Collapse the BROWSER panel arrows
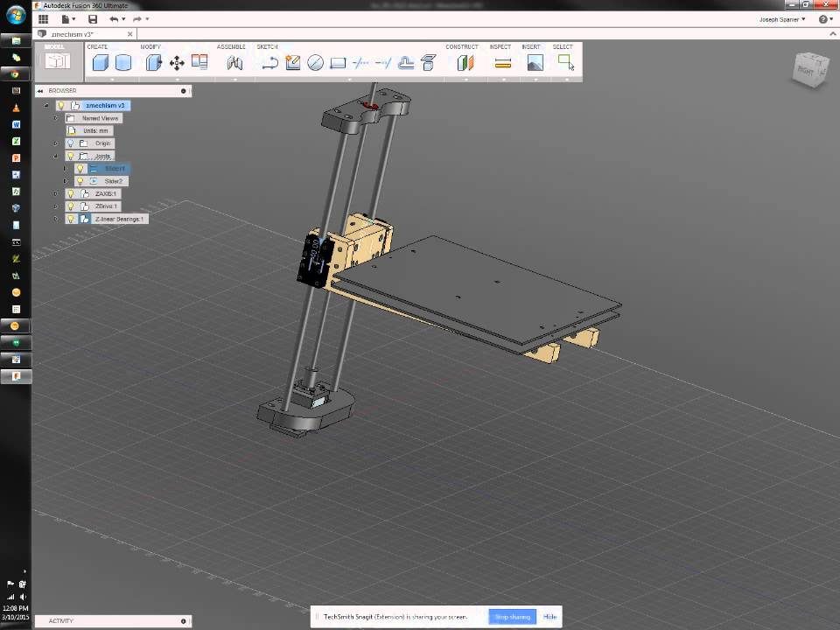This screenshot has height=630, width=840. [x=40, y=91]
